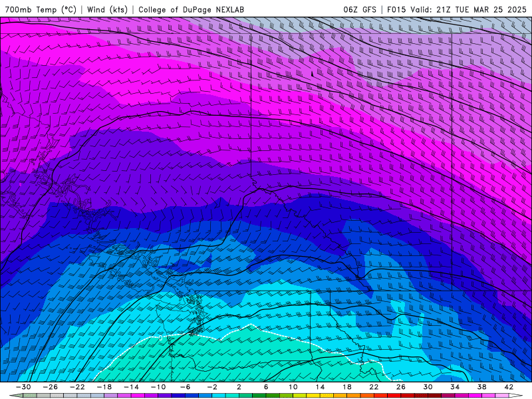532x399 pixels.
Task: Click the 14 colorbar label
Action: (320, 387)
